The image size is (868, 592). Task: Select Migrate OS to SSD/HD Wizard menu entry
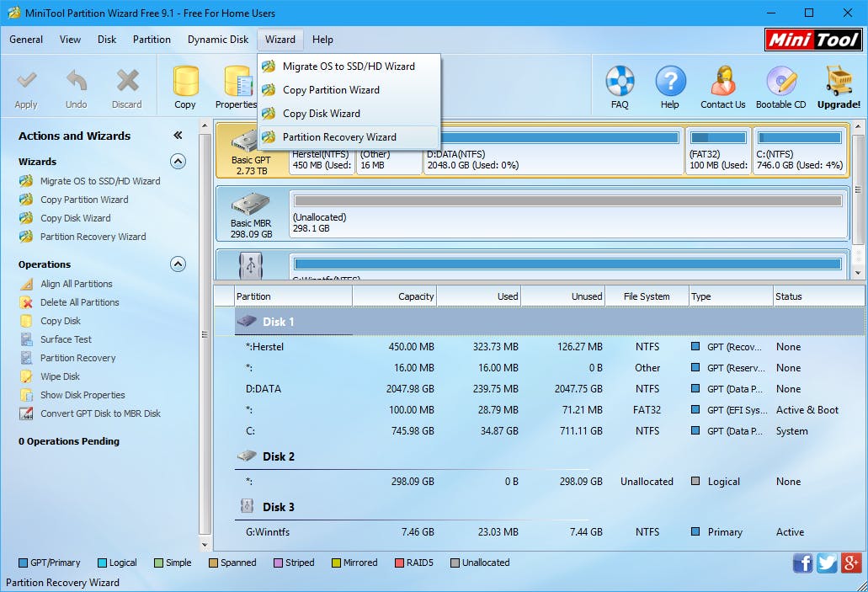[349, 67]
